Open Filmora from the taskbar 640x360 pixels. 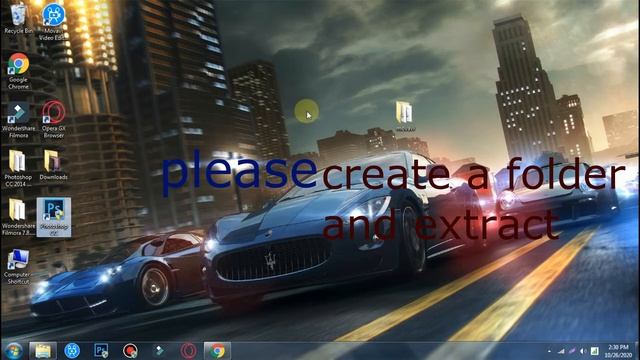coord(159,351)
